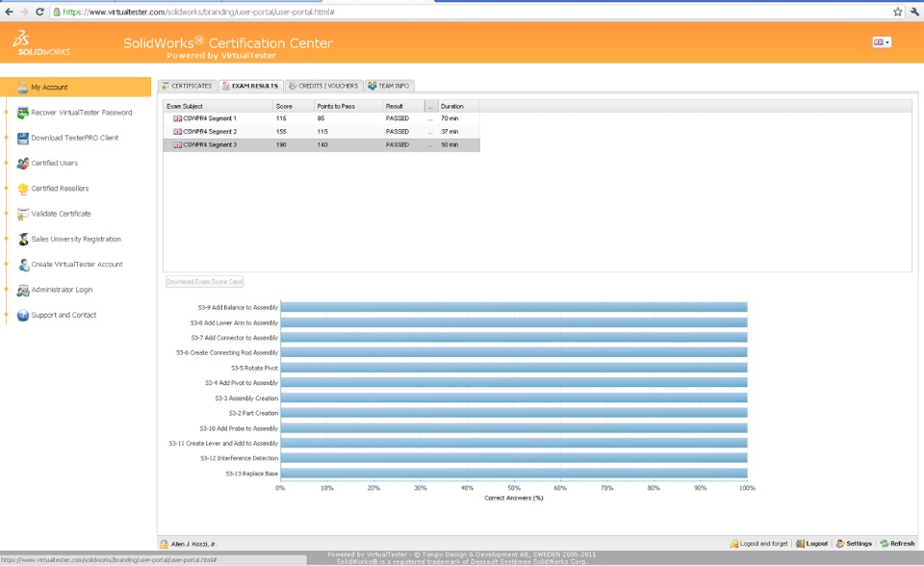Click the Create VirtualTester Account icon
Screen dimensions: 924x566
click(22, 265)
